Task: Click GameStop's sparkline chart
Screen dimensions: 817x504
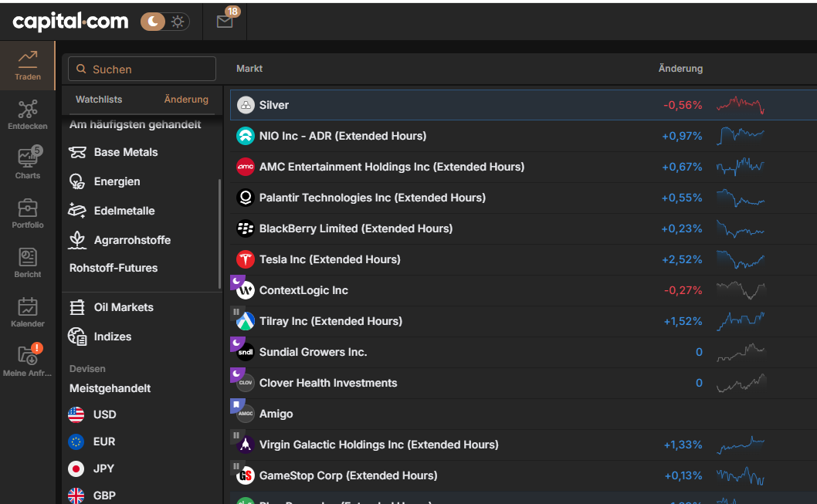Action: coord(741,475)
